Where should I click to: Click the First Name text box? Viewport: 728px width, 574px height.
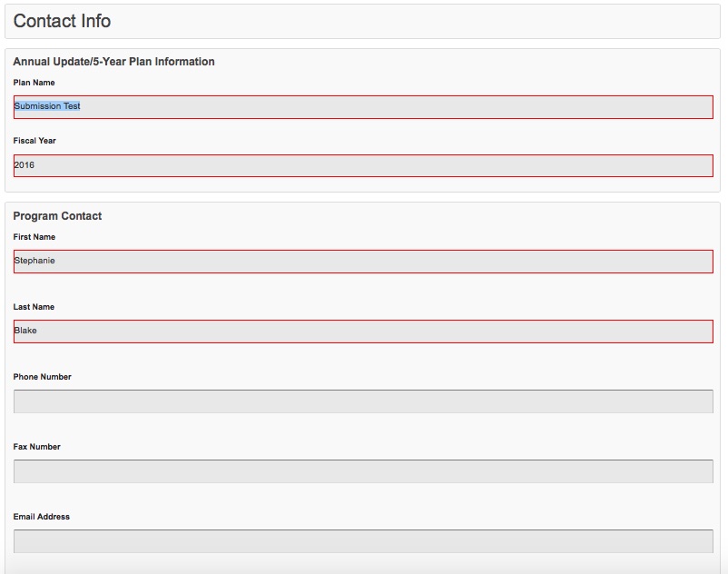coord(363,262)
